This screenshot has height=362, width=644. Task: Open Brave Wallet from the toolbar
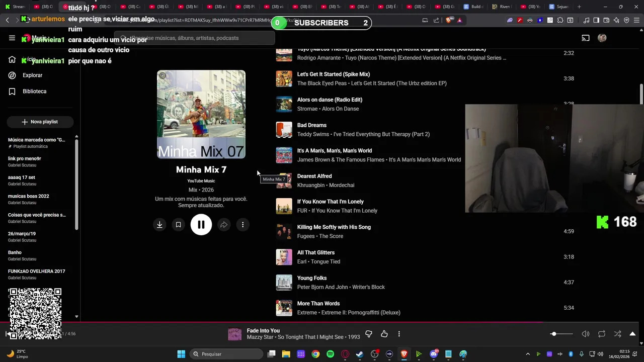pyautogui.click(x=606, y=20)
